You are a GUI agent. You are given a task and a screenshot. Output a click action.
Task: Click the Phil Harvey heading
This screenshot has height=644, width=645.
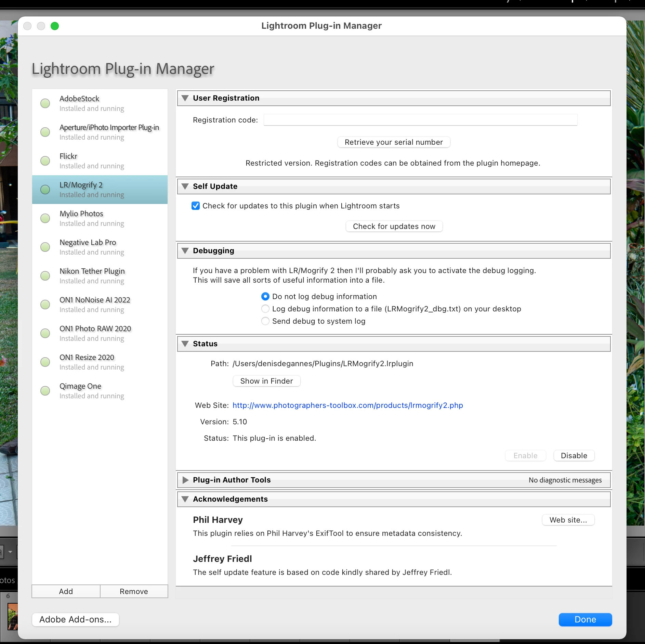click(218, 520)
